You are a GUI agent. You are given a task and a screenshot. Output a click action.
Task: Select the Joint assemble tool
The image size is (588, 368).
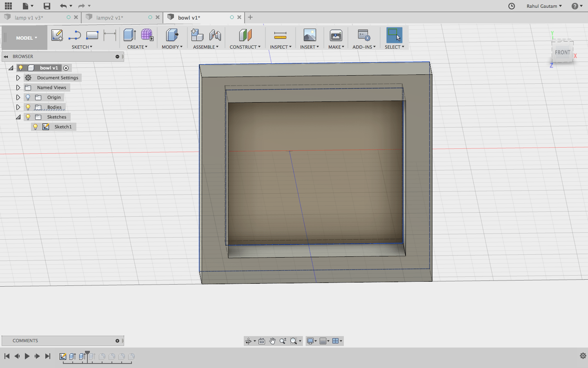point(215,35)
